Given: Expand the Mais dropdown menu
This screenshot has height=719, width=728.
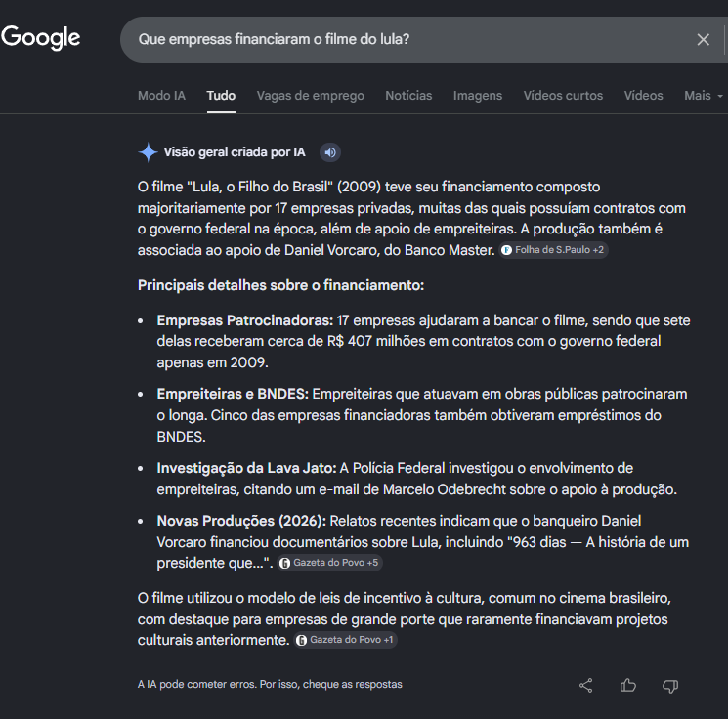Looking at the screenshot, I should tap(703, 96).
